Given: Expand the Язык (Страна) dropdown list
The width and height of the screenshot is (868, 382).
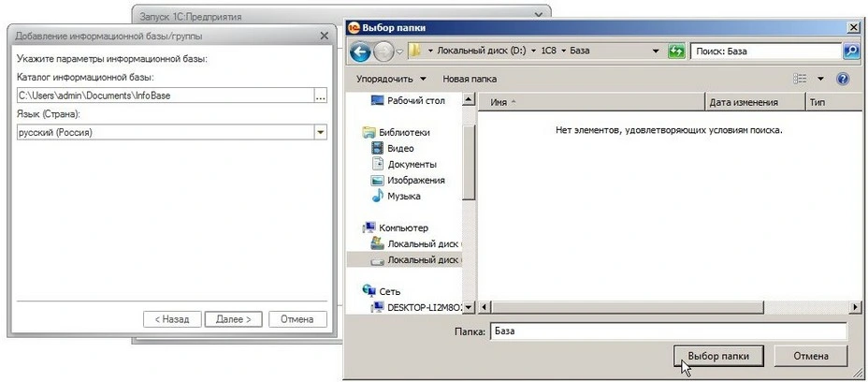Looking at the screenshot, I should coord(320,132).
